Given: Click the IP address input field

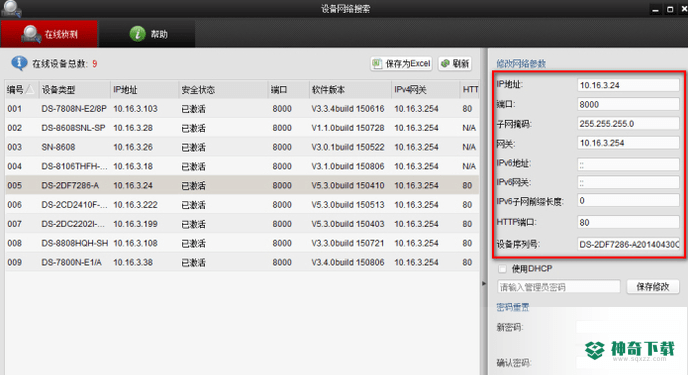Looking at the screenshot, I should [628, 85].
